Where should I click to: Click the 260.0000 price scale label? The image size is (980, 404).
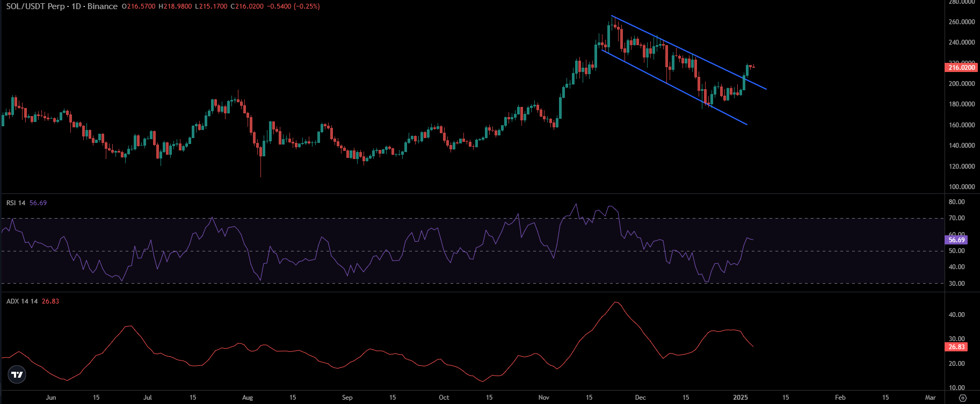tap(962, 22)
